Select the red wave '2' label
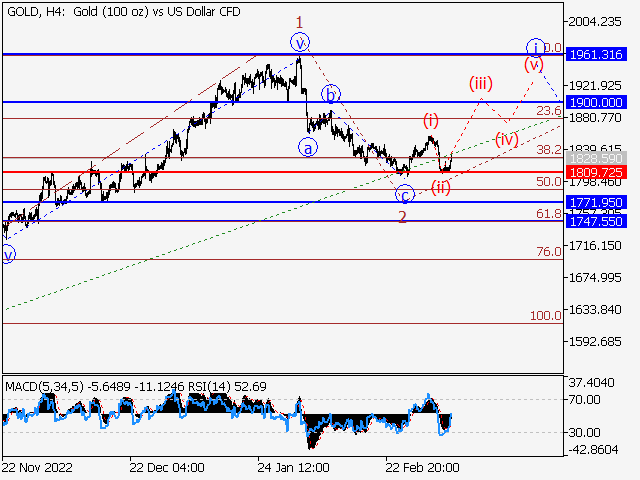The width and height of the screenshot is (640, 480). pos(402,217)
